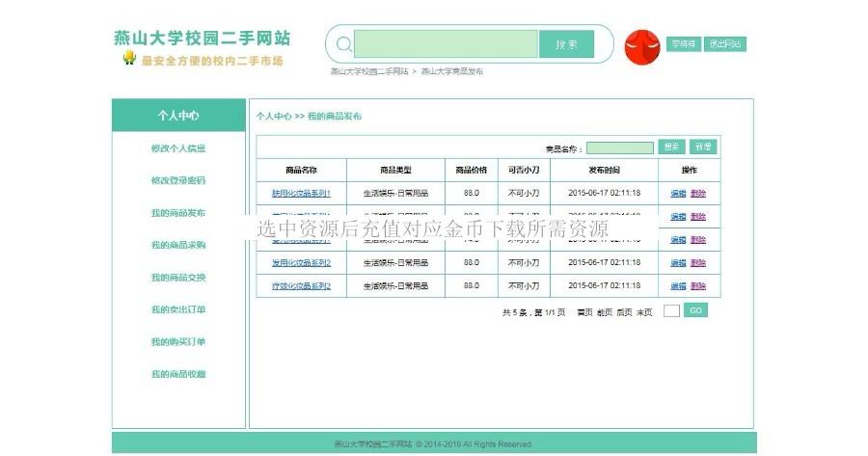Click 删除 for 肤用化妆品系列1 row
The image size is (868, 456).
pyautogui.click(x=698, y=193)
